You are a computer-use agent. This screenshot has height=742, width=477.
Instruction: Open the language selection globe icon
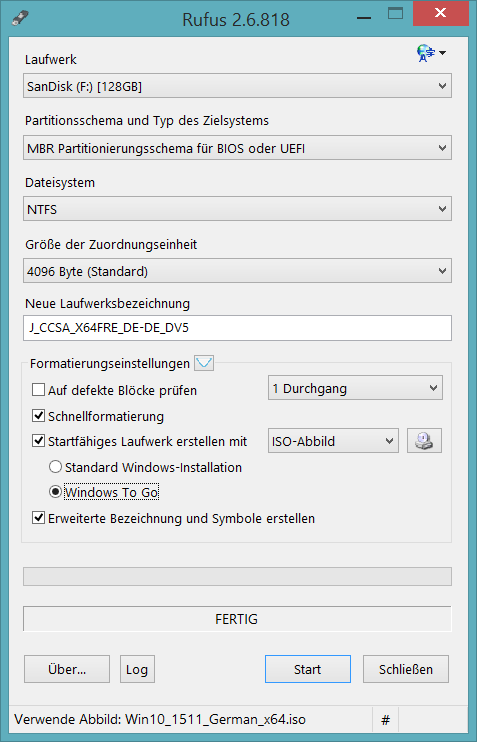tap(431, 53)
